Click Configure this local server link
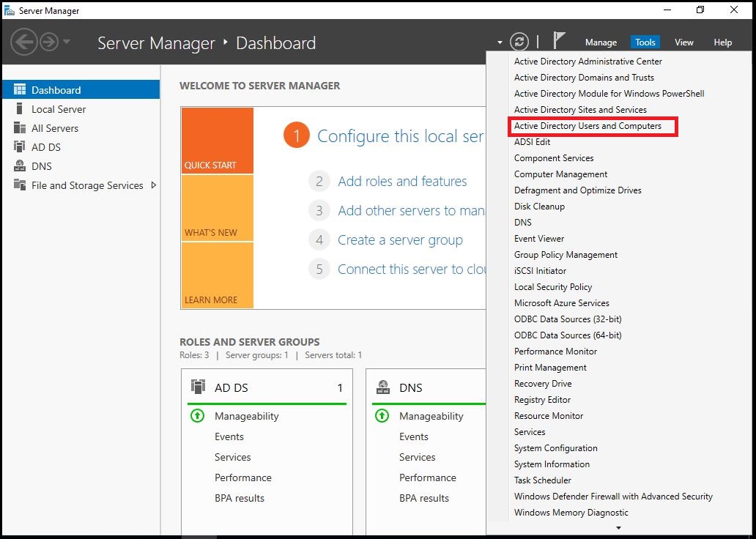Screen dimensions: 756x539 click(401, 136)
